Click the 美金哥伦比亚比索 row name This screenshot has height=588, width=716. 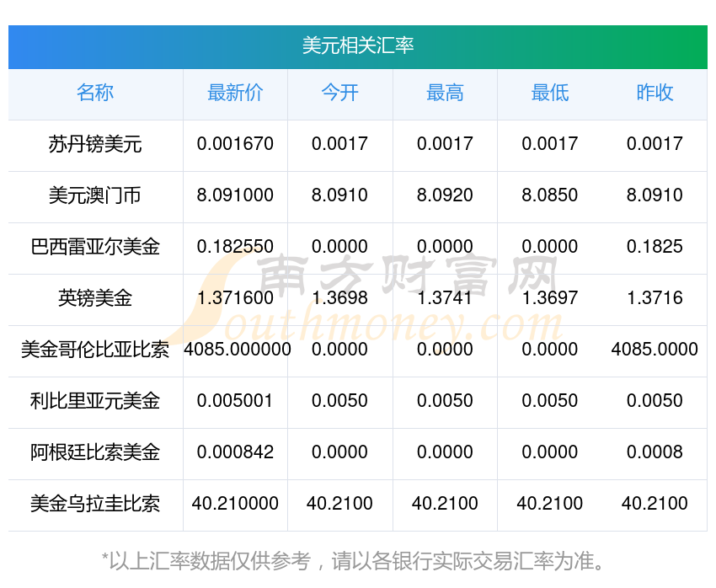(95, 350)
